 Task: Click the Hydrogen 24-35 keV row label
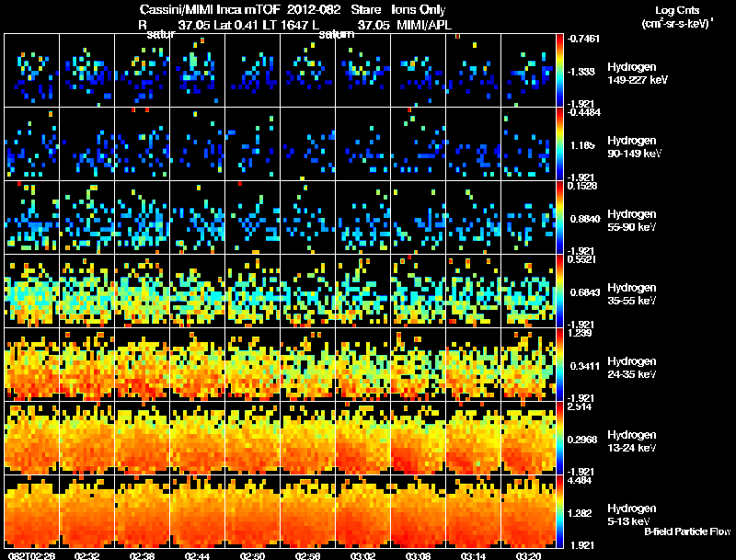(x=631, y=368)
